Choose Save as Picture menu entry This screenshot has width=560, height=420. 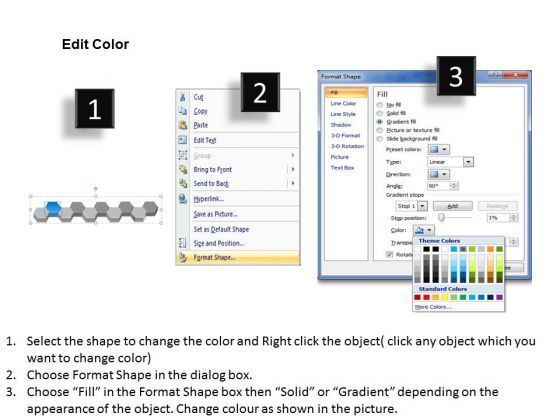pos(215,214)
